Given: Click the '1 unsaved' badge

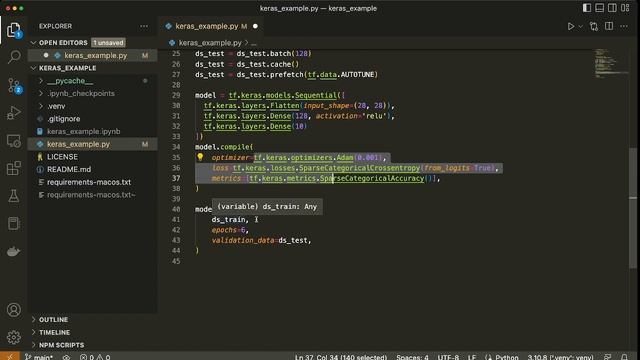Looking at the screenshot, I should [x=108, y=42].
